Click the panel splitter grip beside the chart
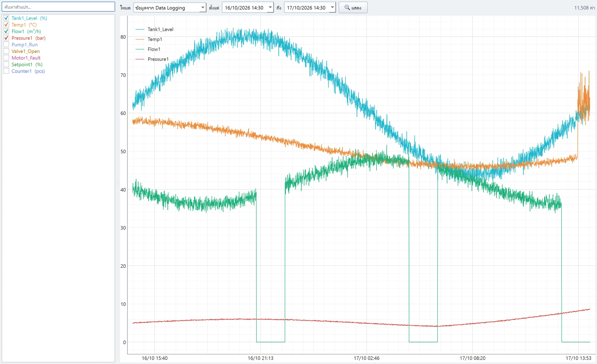 point(117,182)
